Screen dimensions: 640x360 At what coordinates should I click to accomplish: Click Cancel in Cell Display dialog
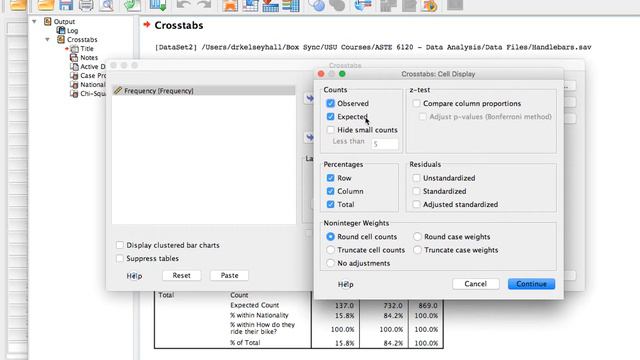476,284
